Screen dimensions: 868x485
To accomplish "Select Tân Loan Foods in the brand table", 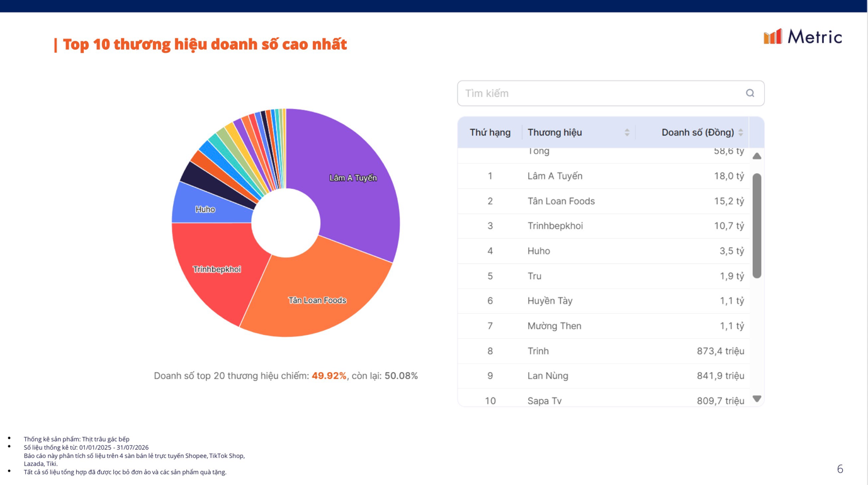I will click(561, 201).
